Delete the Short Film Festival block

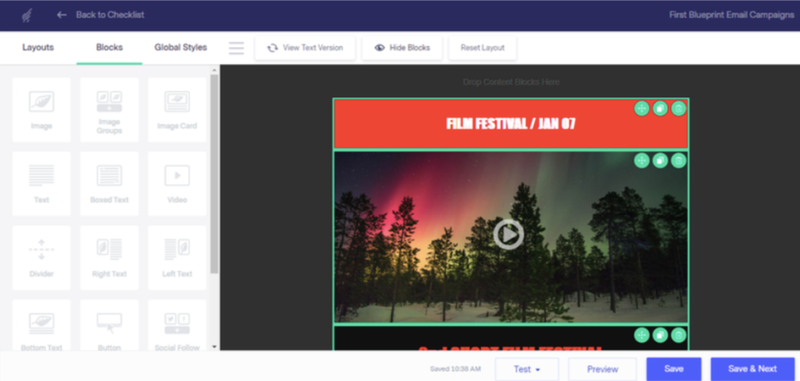tap(678, 335)
